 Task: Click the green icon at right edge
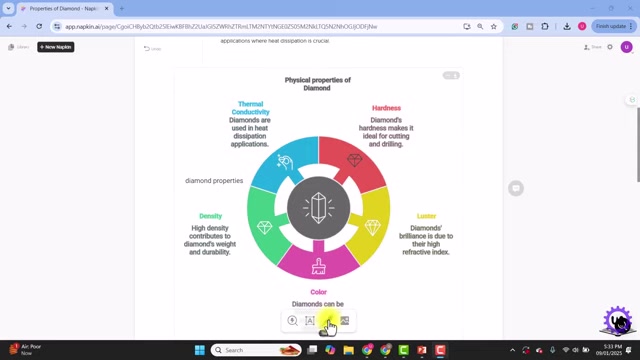[x=632, y=100]
